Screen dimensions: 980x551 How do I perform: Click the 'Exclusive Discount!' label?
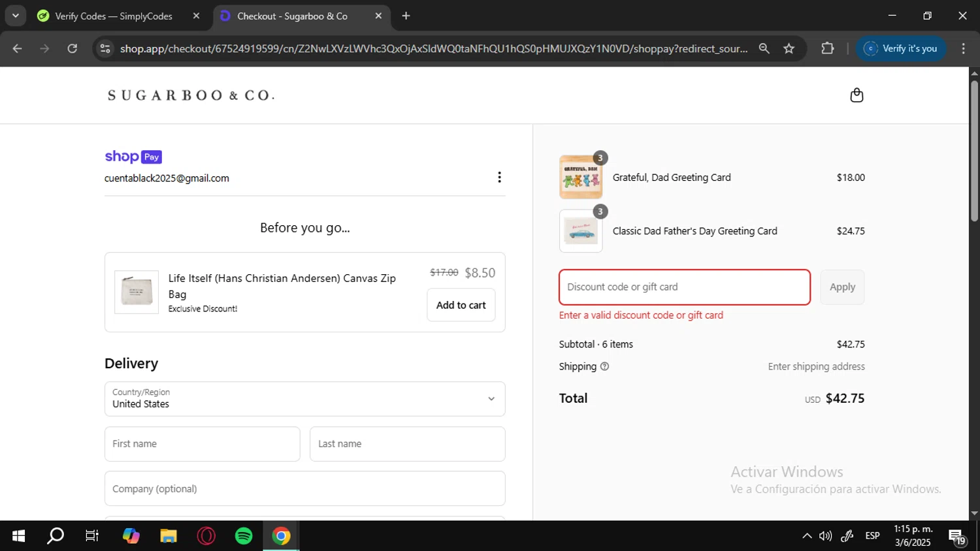pyautogui.click(x=203, y=309)
